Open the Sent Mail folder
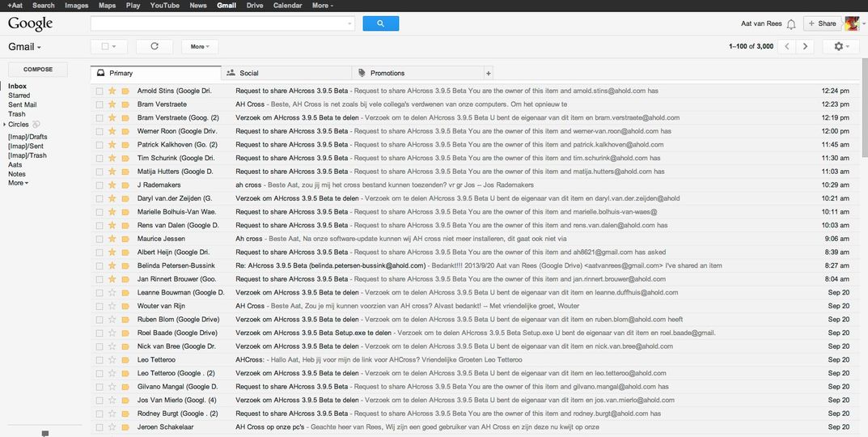This screenshot has height=437, width=868. 23,104
